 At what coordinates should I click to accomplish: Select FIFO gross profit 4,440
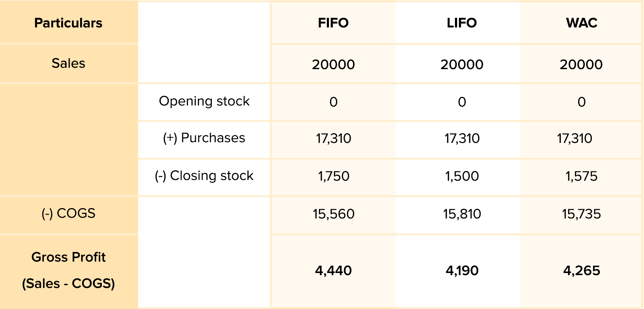(x=334, y=271)
